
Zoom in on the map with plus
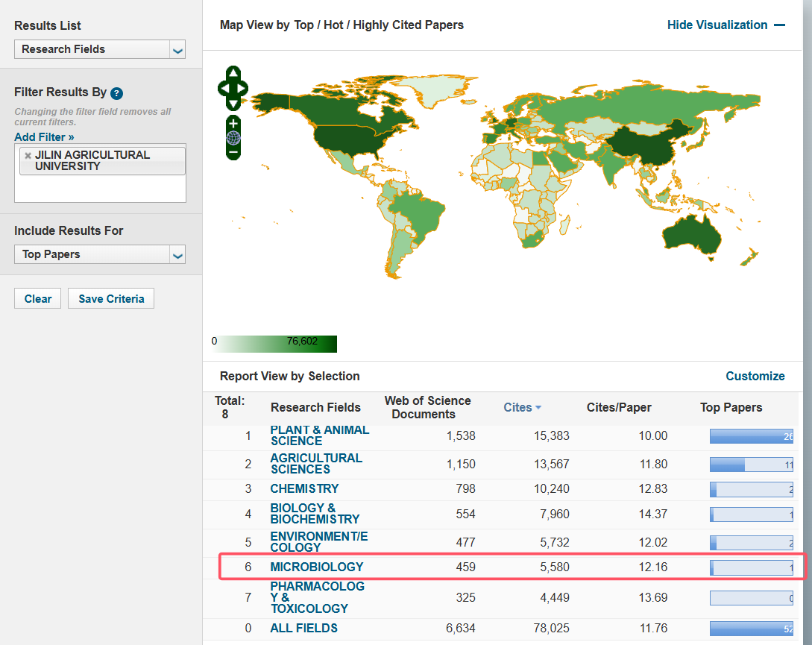[x=233, y=123]
